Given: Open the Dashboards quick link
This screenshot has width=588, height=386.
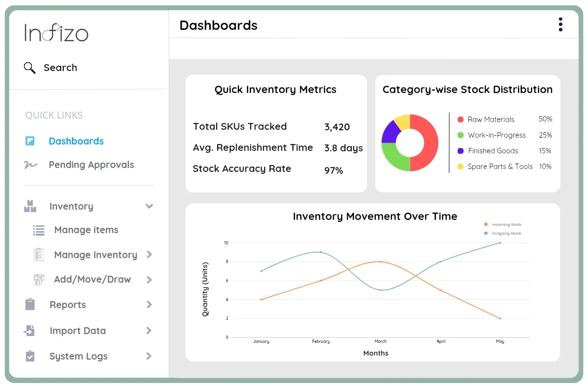Looking at the screenshot, I should pos(76,141).
